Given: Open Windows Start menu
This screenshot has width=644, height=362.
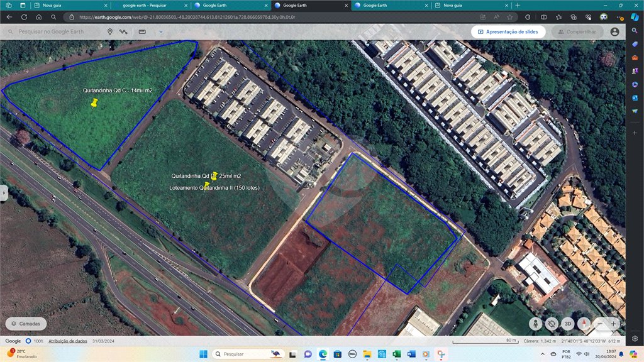Looking at the screenshot, I should 203,354.
